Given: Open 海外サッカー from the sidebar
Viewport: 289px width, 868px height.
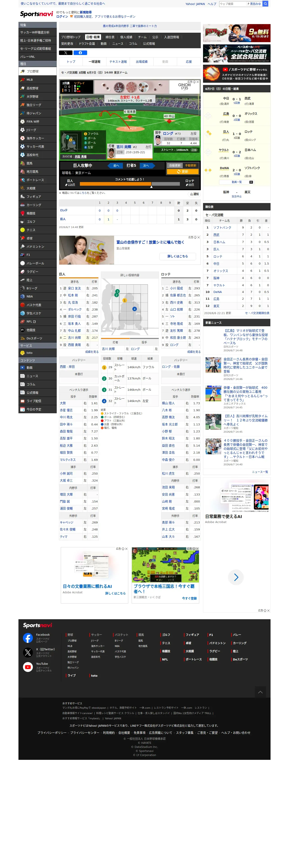Looking at the screenshot, I should click(x=37, y=138).
